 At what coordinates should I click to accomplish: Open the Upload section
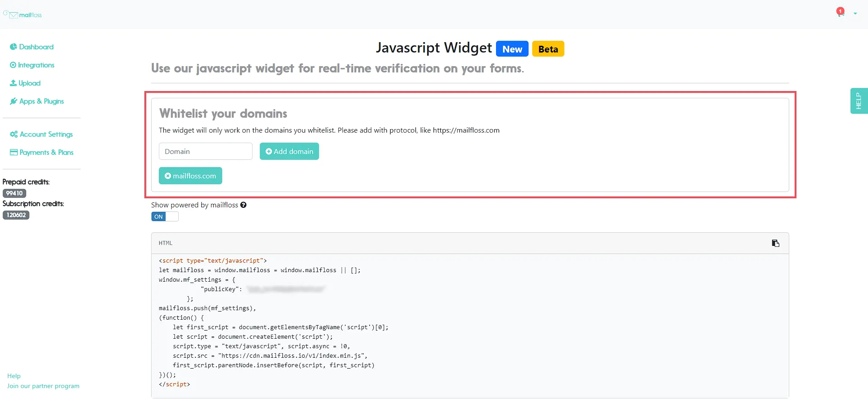(x=25, y=83)
